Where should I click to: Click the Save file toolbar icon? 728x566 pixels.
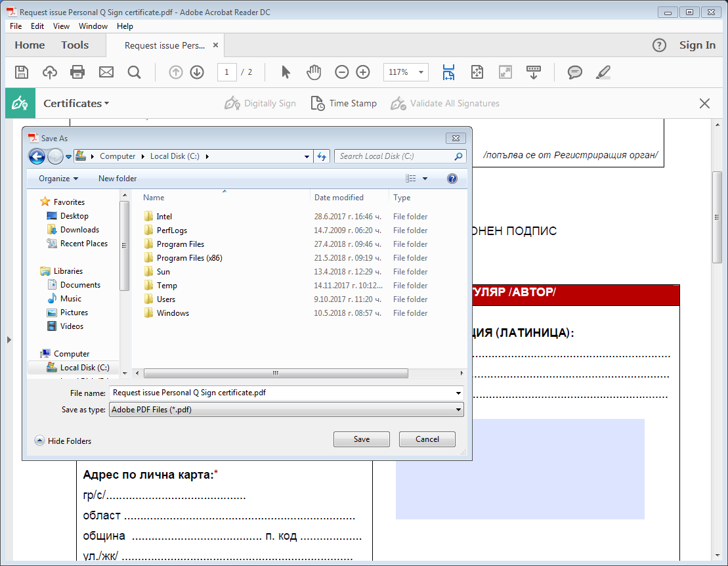click(22, 72)
